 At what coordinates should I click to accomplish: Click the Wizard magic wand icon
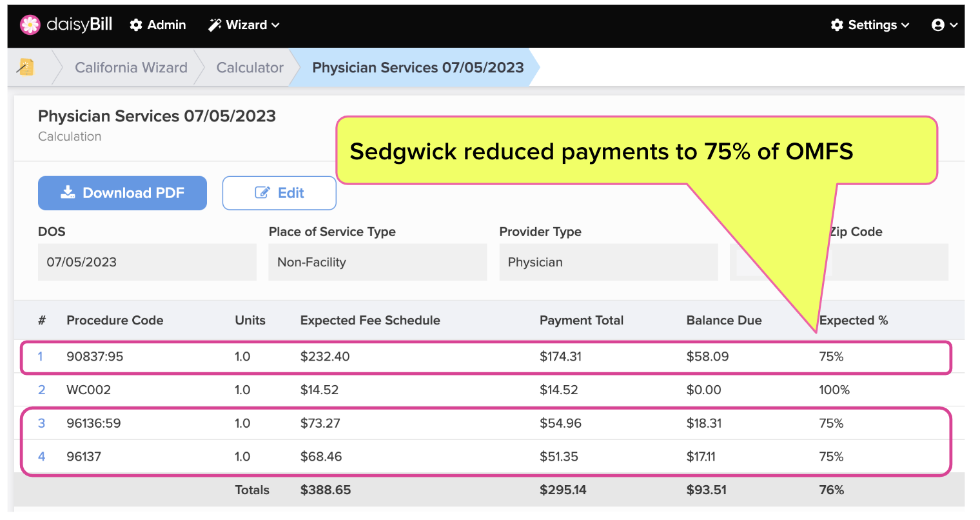coord(213,25)
